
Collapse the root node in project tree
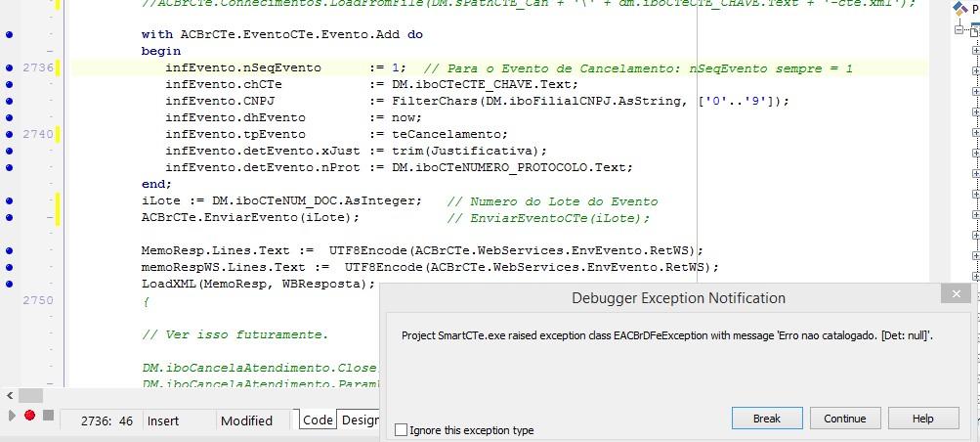tap(959, 30)
